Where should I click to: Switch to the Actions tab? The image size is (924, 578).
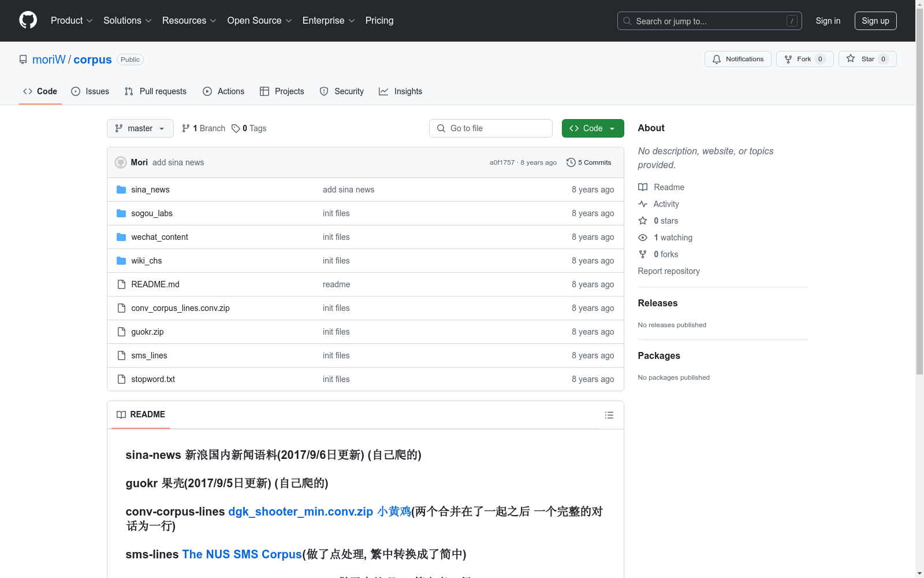pos(223,91)
